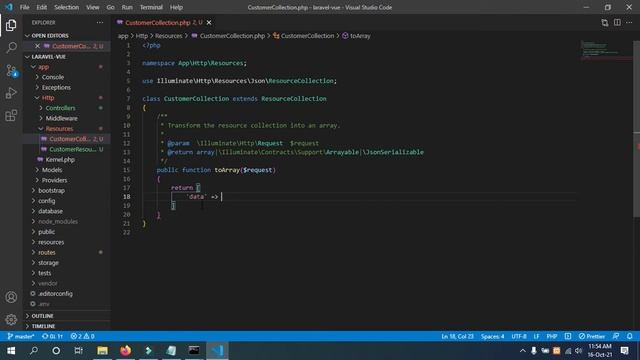
Task: Click the split editor right icon
Action: [x=617, y=22]
